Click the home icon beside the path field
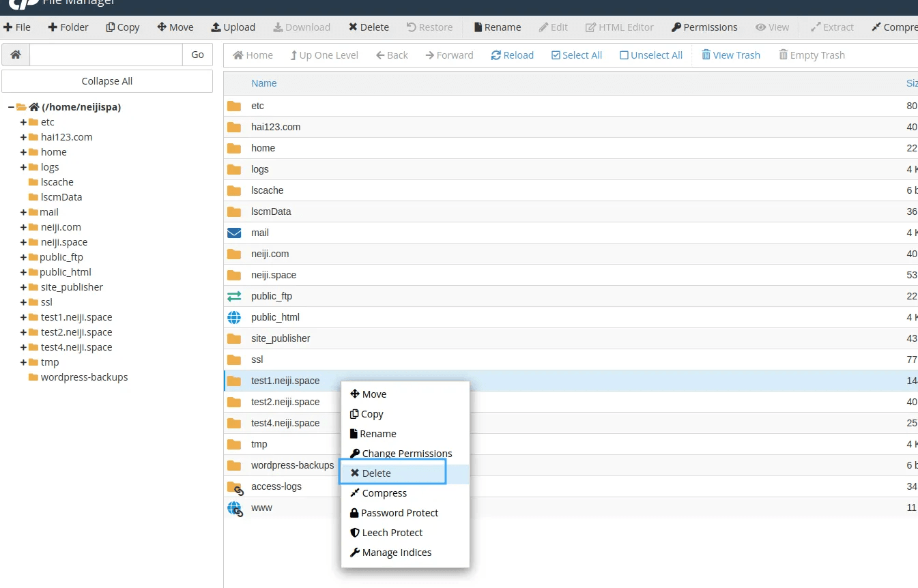This screenshot has width=918, height=588. coord(15,53)
